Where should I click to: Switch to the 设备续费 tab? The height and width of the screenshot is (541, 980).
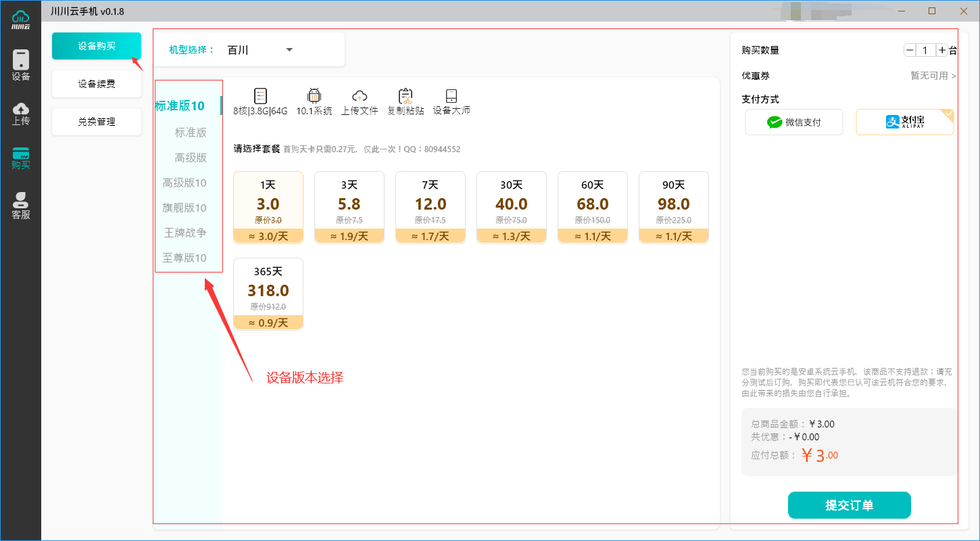(97, 84)
